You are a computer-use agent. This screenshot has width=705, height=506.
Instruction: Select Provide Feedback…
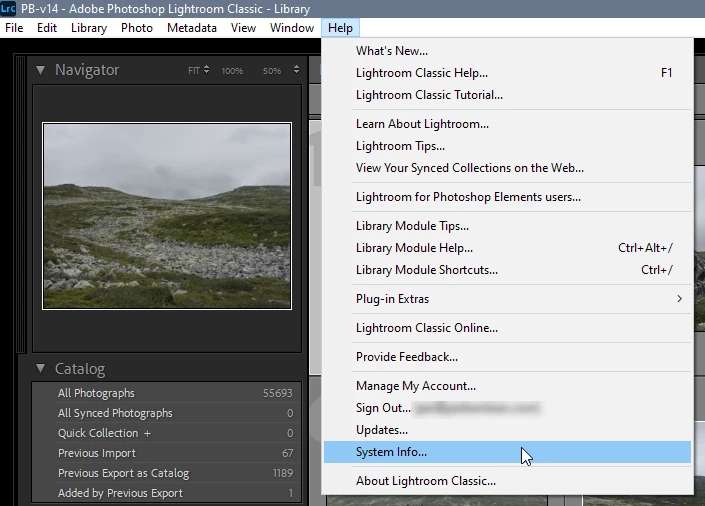click(x=507, y=357)
